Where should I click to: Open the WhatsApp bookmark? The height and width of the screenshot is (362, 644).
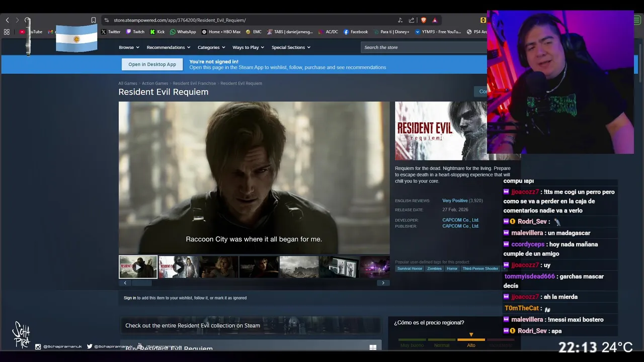183,32
